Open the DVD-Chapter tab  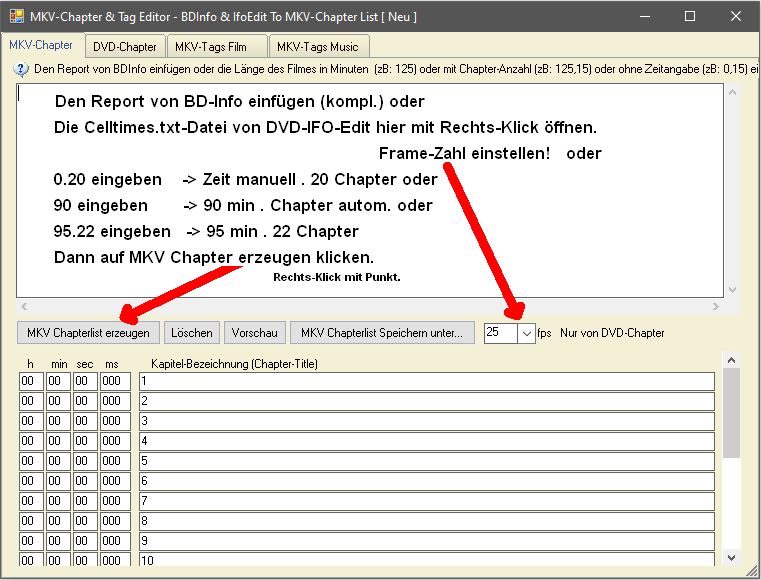click(125, 47)
